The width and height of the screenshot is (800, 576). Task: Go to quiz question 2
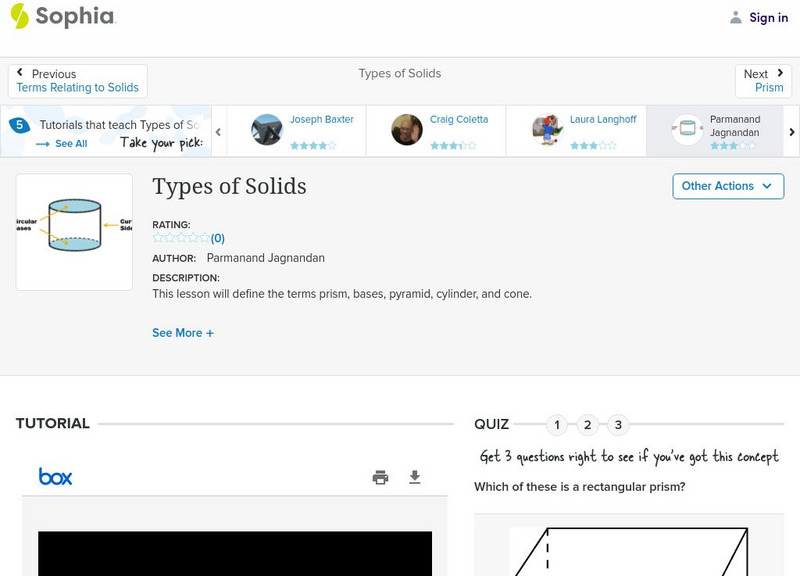588,425
